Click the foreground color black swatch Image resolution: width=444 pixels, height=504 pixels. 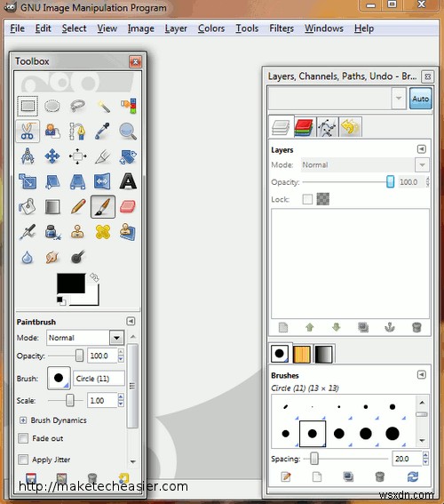click(x=71, y=284)
